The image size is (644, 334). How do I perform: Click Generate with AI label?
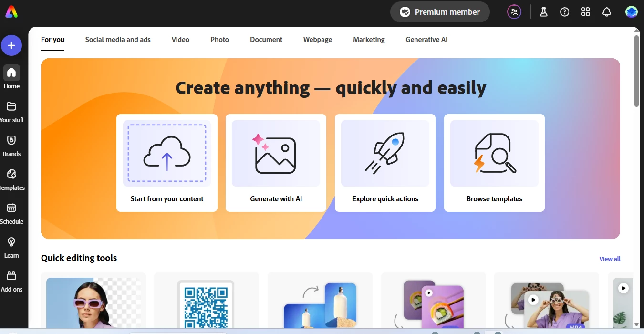coord(276,199)
